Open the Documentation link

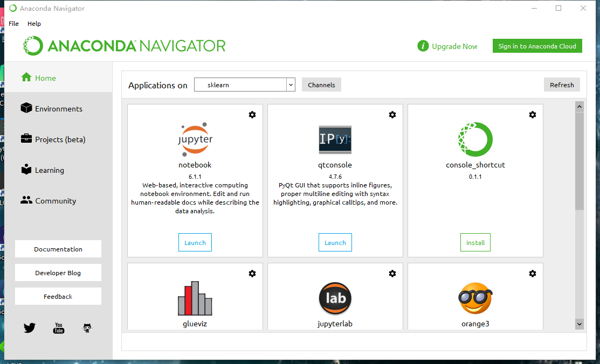(x=58, y=249)
